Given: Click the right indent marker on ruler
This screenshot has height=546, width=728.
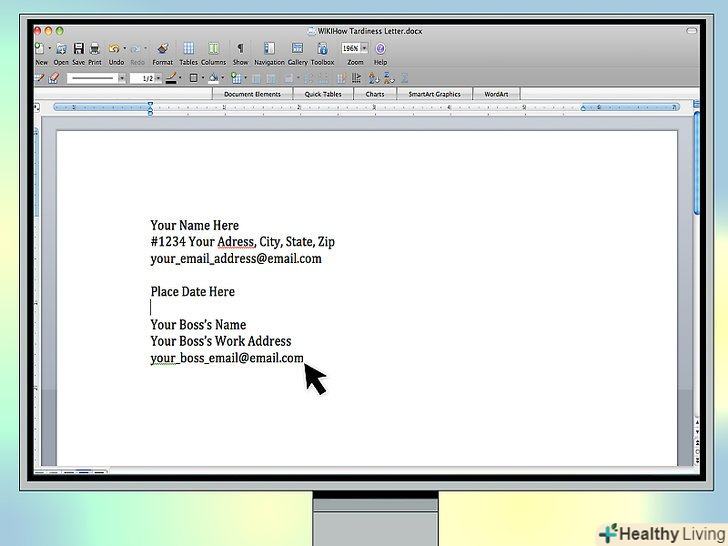Looking at the screenshot, I should click(x=583, y=108).
